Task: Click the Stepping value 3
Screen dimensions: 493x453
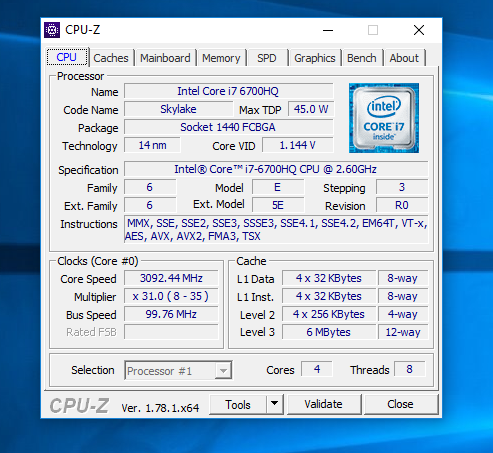Action: click(x=402, y=187)
